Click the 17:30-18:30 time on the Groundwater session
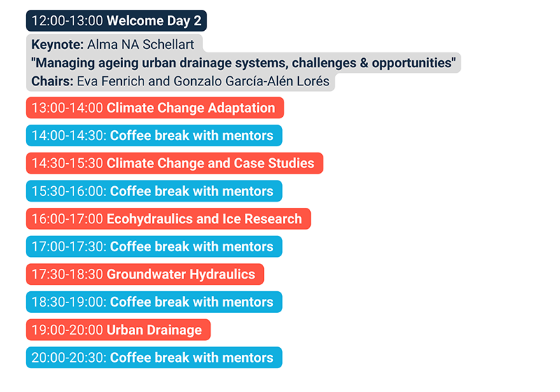The width and height of the screenshot is (560, 392). pos(67,274)
